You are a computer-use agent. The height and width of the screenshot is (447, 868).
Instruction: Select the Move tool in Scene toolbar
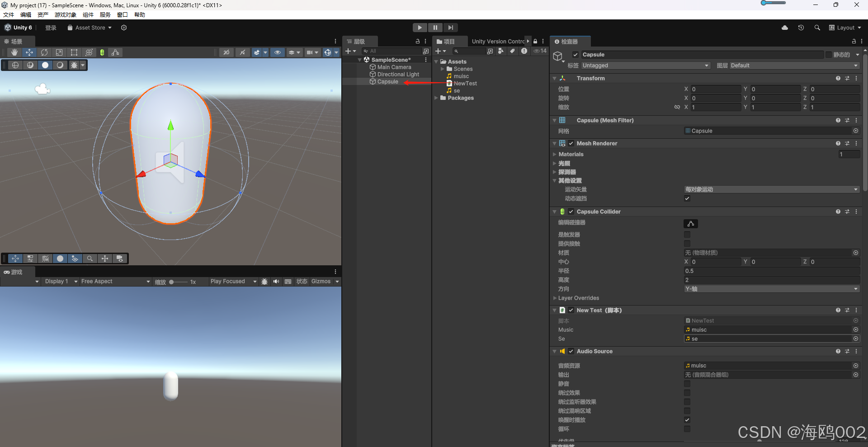[x=29, y=52]
